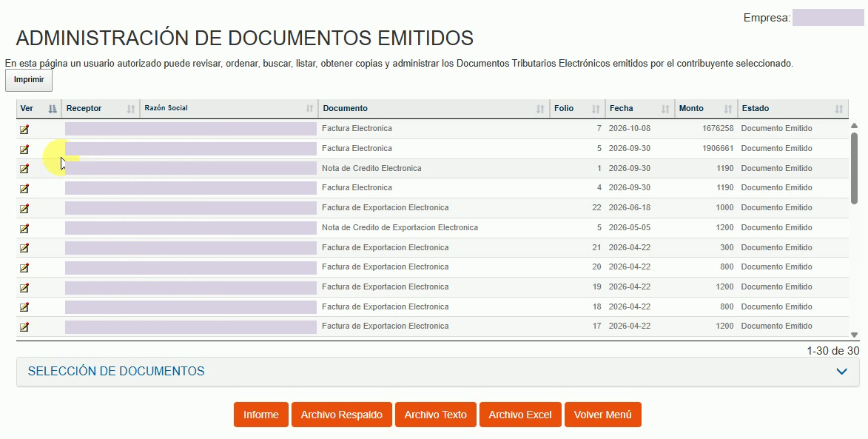
Task: Open edit icon for the 1906661 amount row
Action: [24, 149]
